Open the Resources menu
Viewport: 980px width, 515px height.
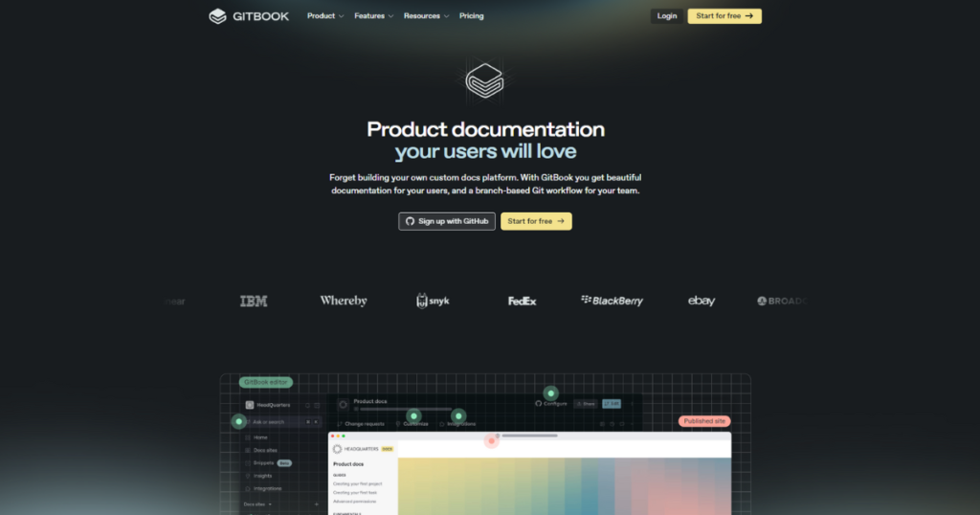[426, 16]
